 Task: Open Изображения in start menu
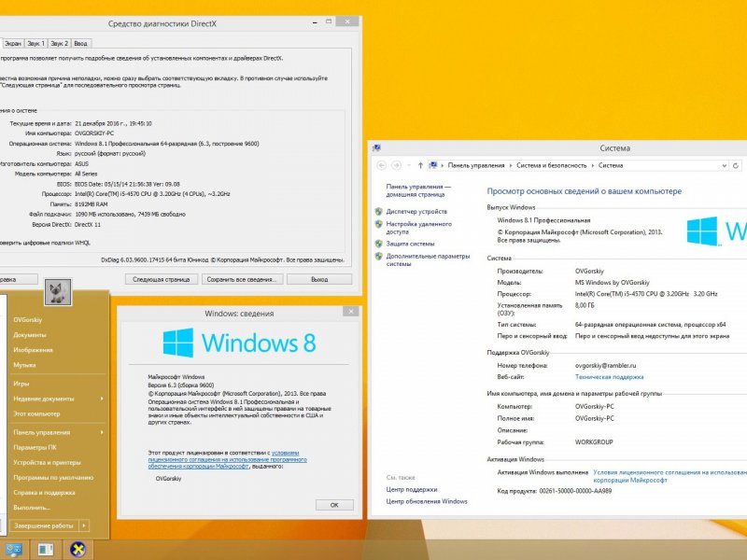coord(33,350)
